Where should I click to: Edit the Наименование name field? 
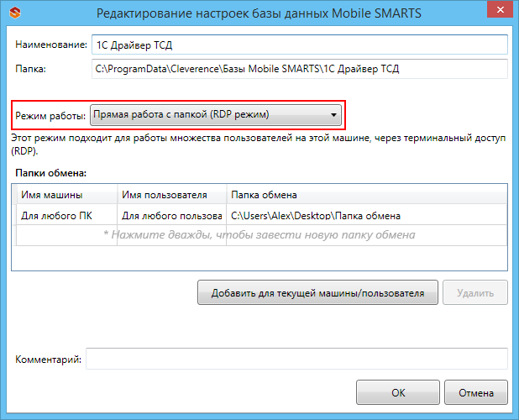point(300,45)
